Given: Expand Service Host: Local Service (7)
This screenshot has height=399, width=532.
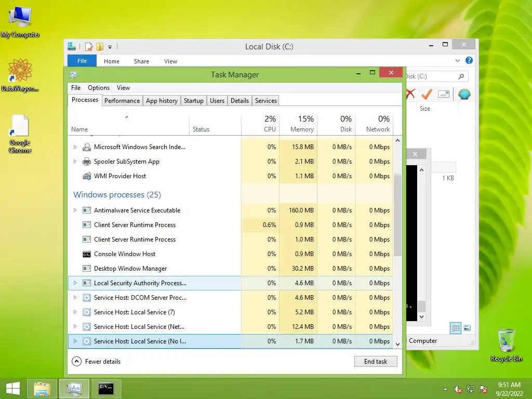Looking at the screenshot, I should click(x=75, y=312).
